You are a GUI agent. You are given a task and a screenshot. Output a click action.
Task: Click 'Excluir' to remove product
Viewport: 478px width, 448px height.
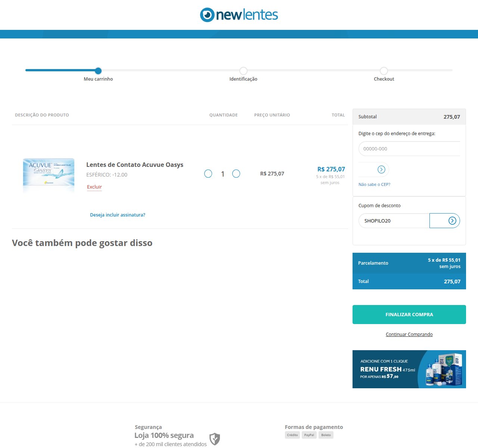(94, 187)
